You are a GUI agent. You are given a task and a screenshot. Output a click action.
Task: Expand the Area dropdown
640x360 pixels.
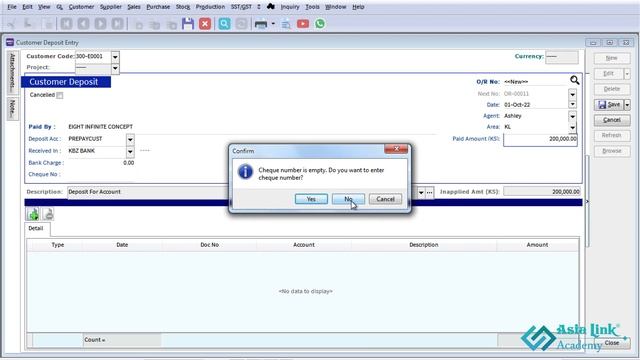pyautogui.click(x=573, y=127)
